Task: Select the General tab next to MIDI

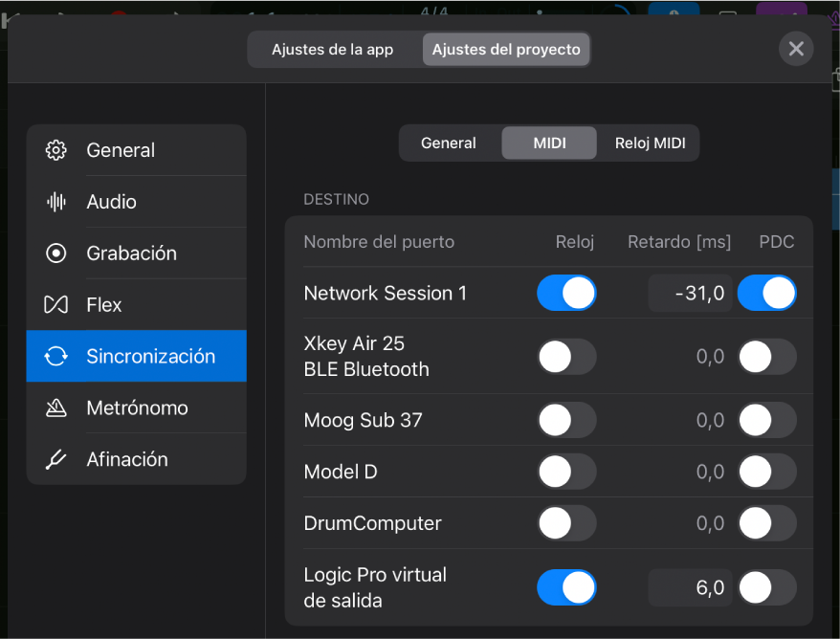Action: tap(449, 143)
